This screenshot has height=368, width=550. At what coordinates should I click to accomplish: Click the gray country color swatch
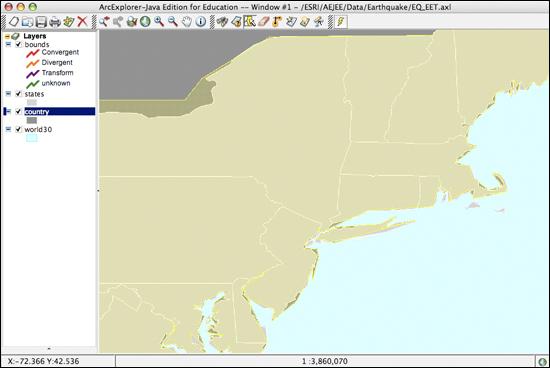click(x=32, y=120)
